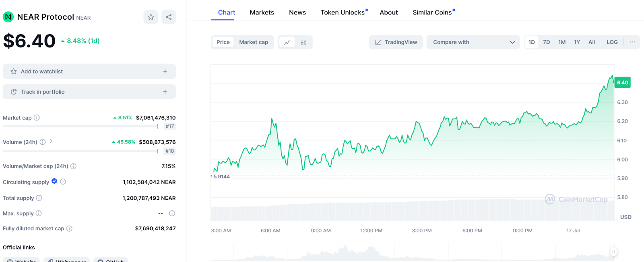The image size is (644, 262).
Task: Click the share icon button
Action: [x=169, y=17]
